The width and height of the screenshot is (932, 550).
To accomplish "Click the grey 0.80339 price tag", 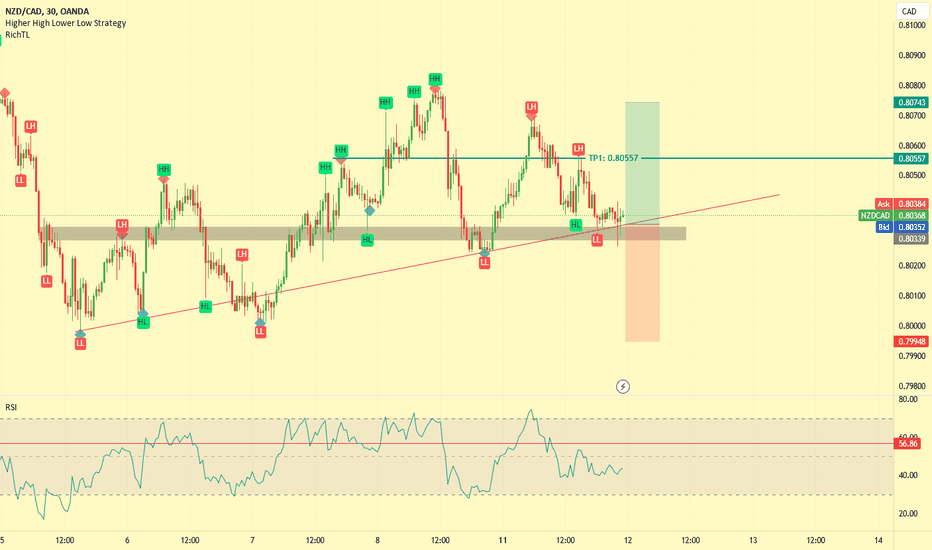I will pos(911,238).
